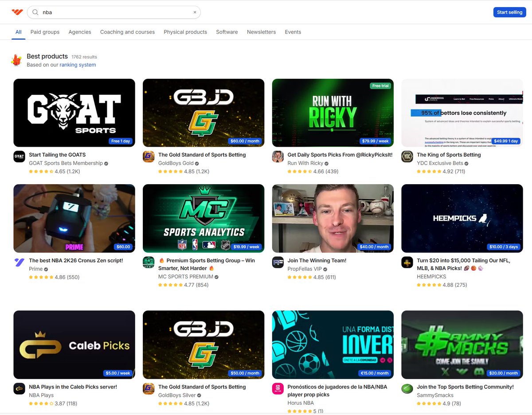Click the search magnifier icon
This screenshot has height=415, width=532.
point(35,12)
